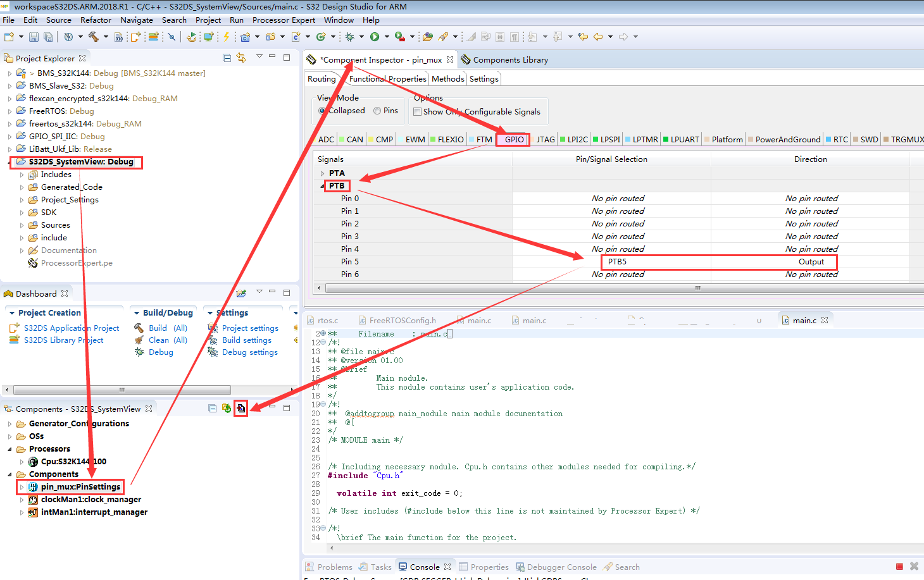Select the GPIO peripheral tab

pos(513,139)
